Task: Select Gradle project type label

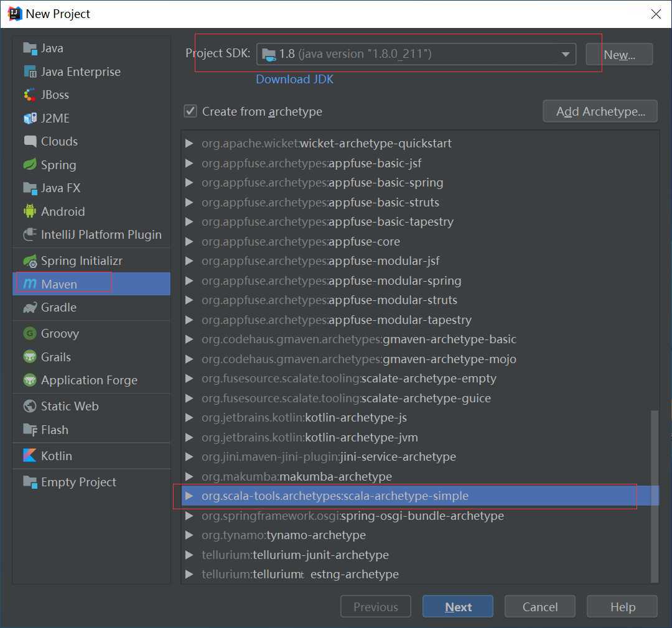Action: coord(58,307)
